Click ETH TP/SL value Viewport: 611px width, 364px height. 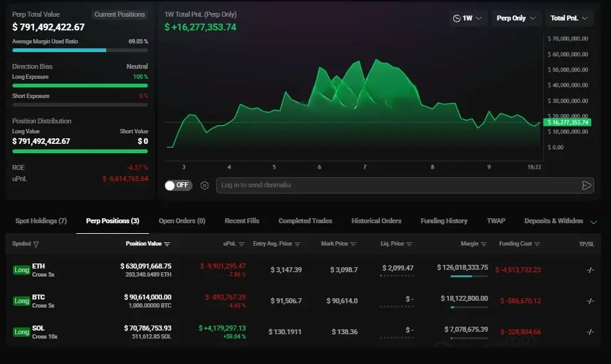(590, 270)
